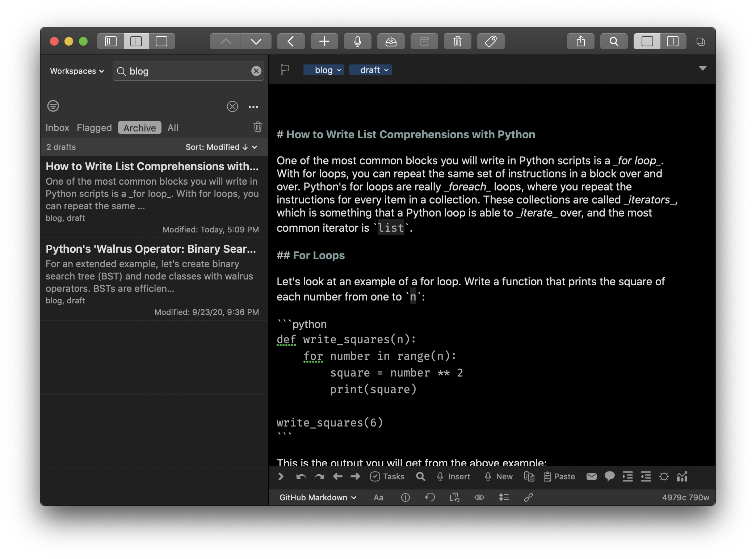Move the cursor right with the arrow button

356,476
